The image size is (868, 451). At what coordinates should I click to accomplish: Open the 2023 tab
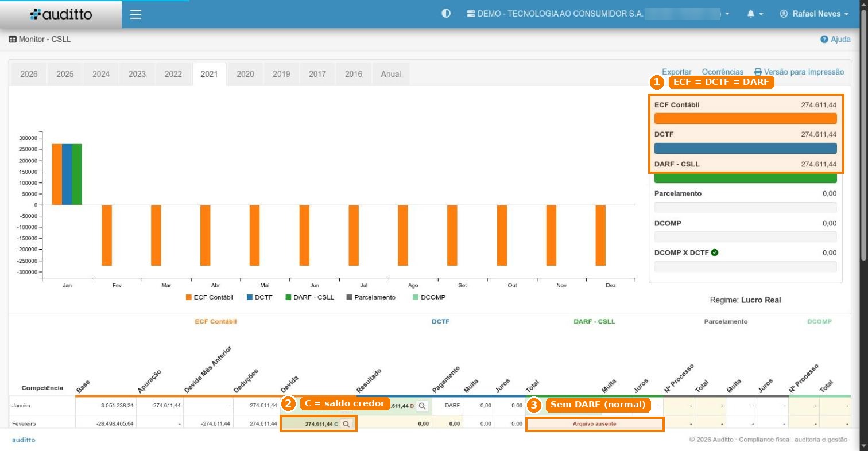click(137, 74)
